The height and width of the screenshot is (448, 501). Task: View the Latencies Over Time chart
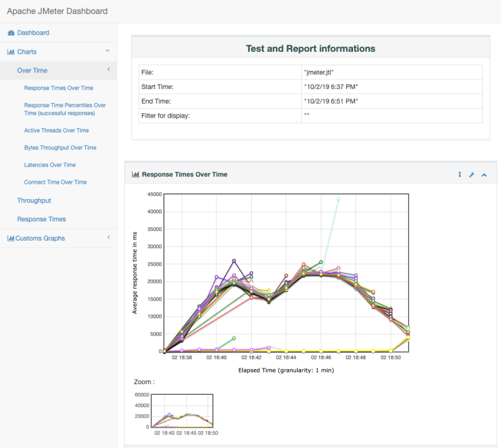click(50, 165)
